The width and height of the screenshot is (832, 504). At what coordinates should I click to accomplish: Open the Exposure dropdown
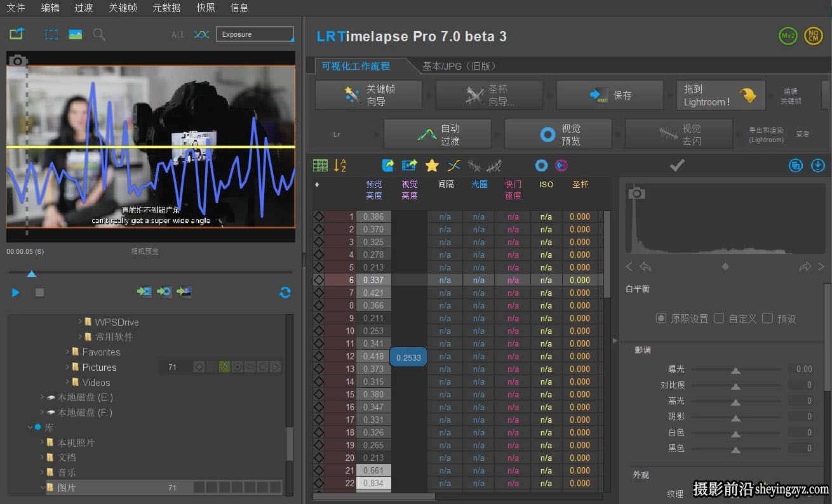[x=255, y=34]
